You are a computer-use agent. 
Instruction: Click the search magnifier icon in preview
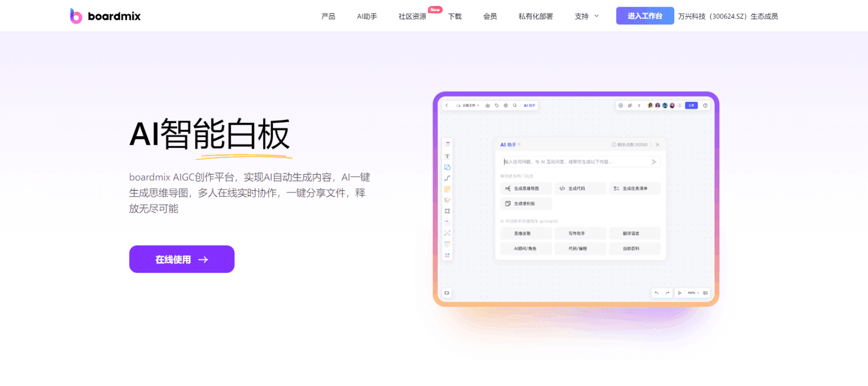[515, 106]
